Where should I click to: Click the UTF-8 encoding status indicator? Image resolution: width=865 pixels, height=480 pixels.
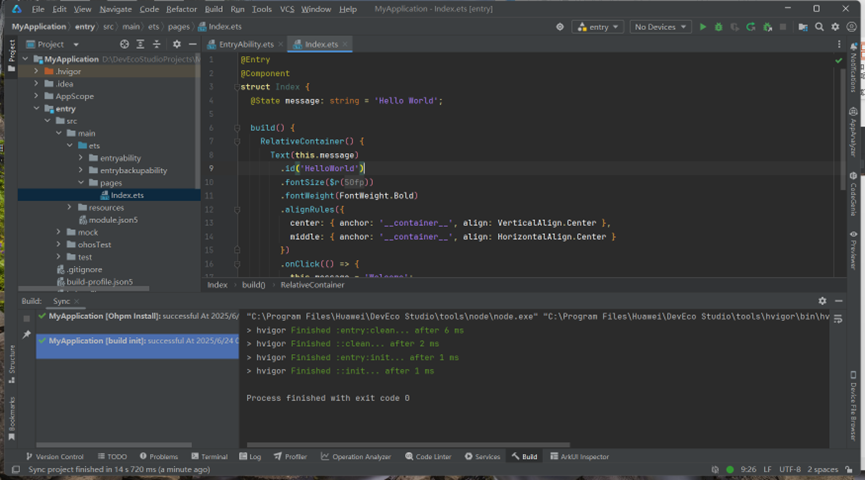790,470
